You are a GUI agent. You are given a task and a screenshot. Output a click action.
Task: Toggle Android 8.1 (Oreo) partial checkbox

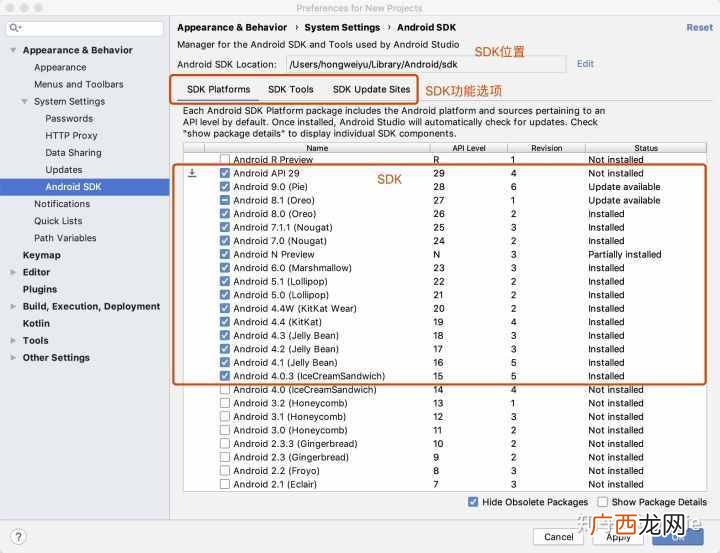(x=225, y=200)
